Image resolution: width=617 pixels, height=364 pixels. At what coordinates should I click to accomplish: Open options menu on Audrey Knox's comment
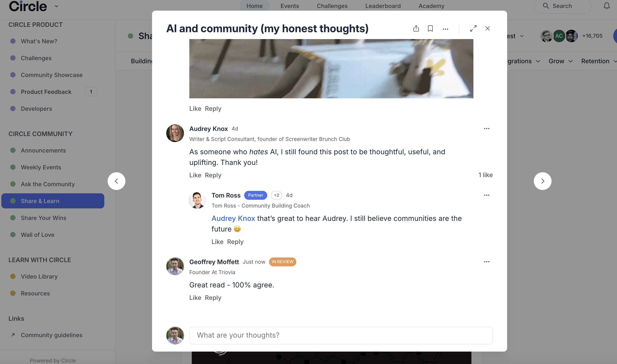(x=486, y=129)
